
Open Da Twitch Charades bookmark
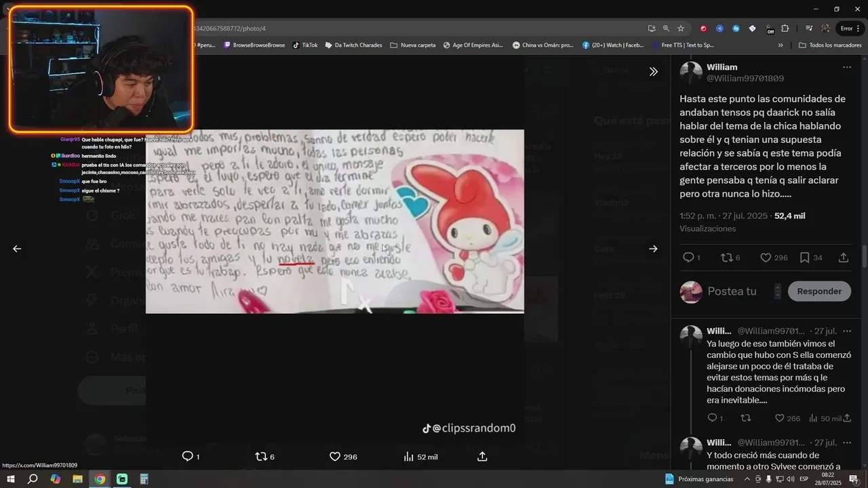353,45
